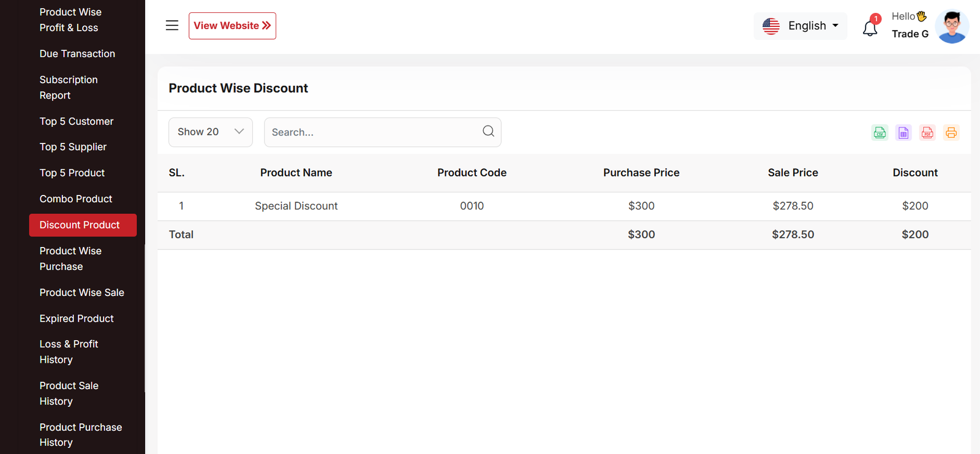Go to Combo Product report
980x454 pixels.
(76, 199)
